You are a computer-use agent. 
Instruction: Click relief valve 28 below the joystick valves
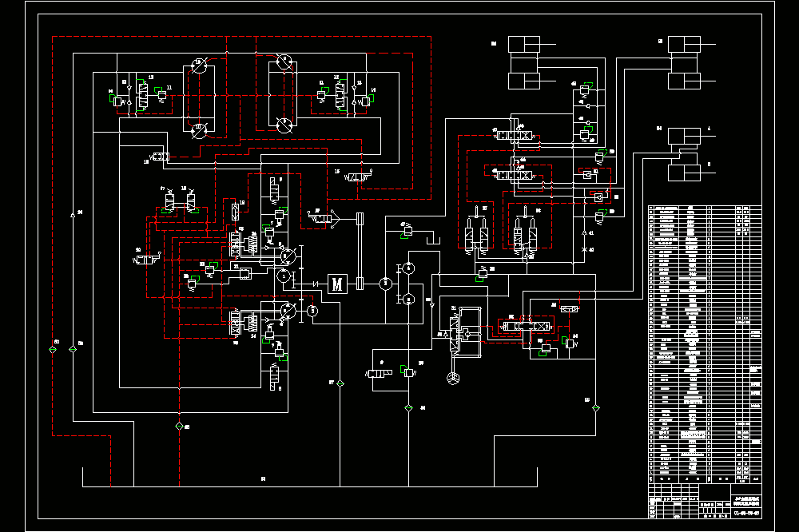(482, 275)
